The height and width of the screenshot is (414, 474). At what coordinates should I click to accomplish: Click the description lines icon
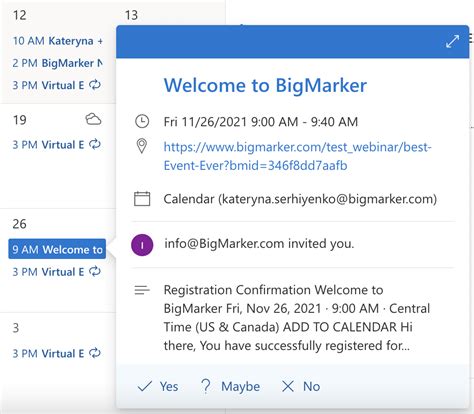click(x=142, y=290)
